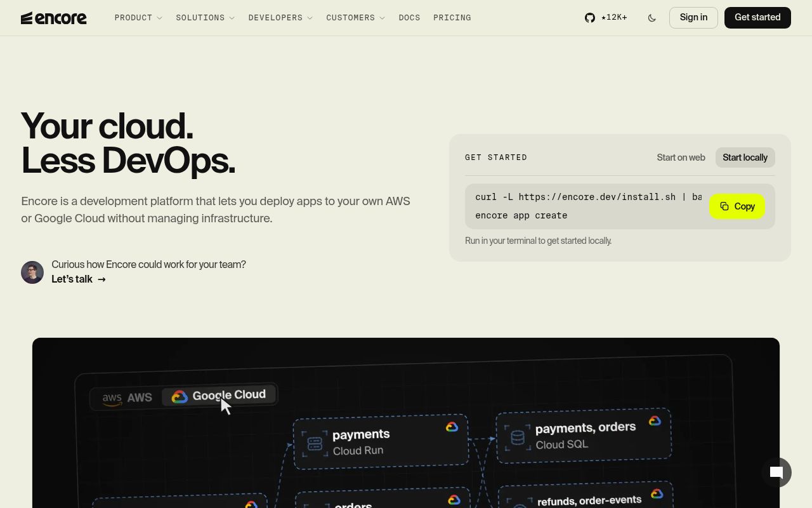Follow the Let's talk link
Image resolution: width=812 pixels, height=508 pixels.
tap(79, 279)
